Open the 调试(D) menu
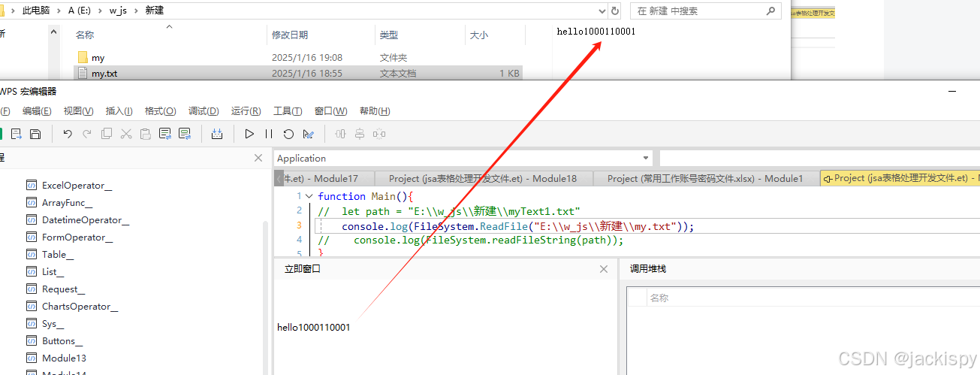Viewport: 980px width, 375px height. coord(204,111)
